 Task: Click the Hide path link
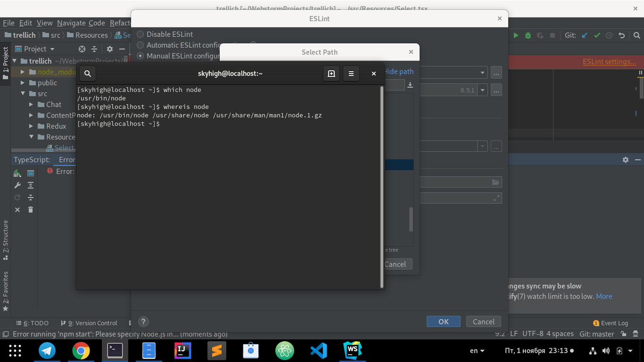click(x=399, y=72)
